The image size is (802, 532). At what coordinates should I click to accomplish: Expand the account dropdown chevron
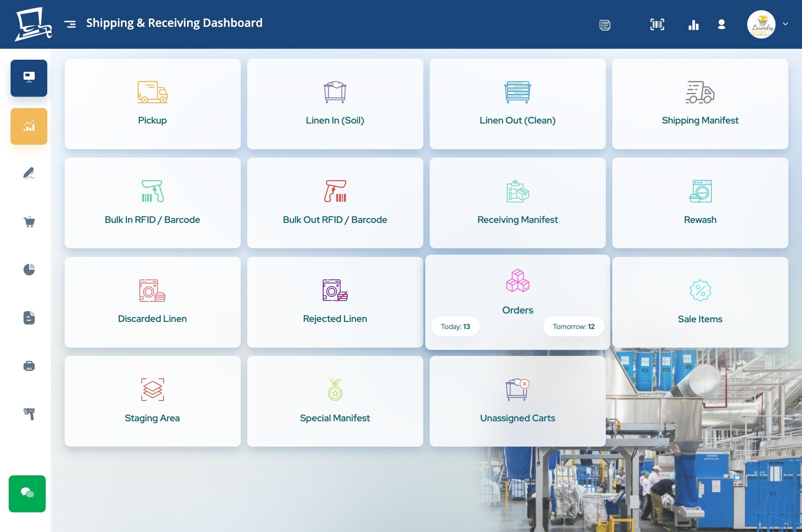(x=785, y=24)
